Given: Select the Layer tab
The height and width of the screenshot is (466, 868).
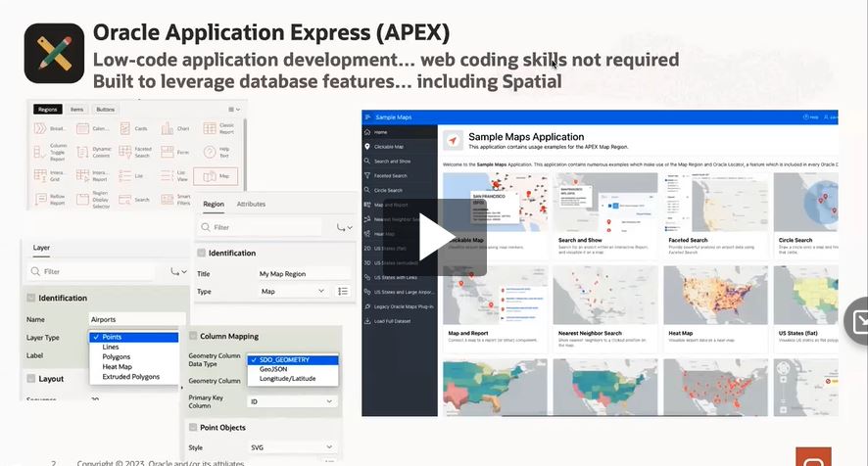Looking at the screenshot, I should 41,248.
